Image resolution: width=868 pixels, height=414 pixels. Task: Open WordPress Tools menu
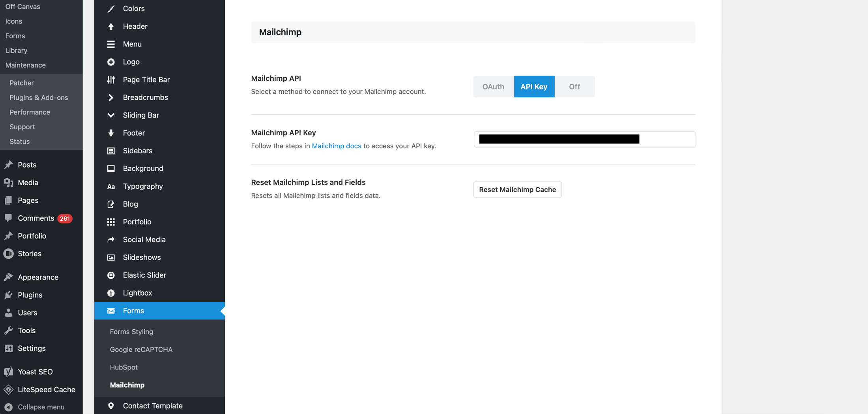click(x=26, y=330)
